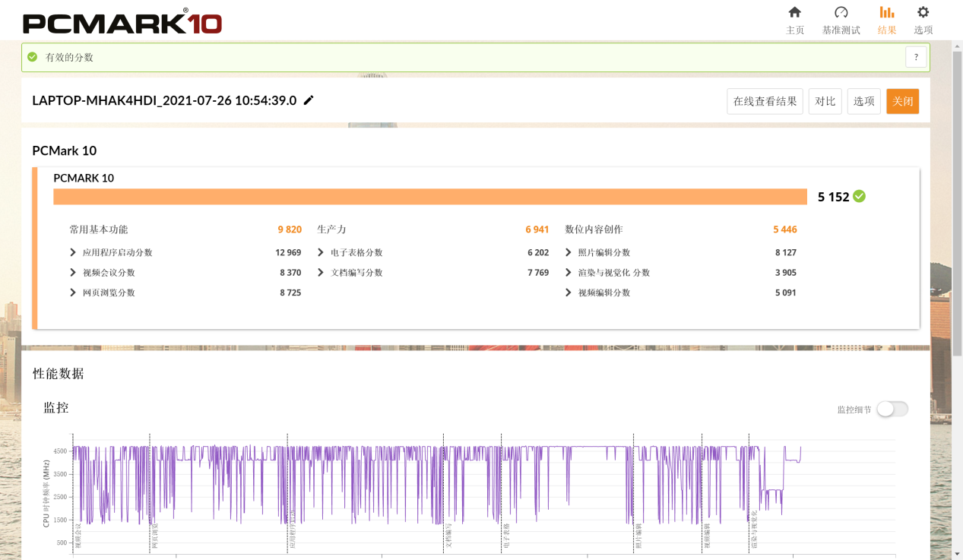Open the 选项 button beside 对比
This screenshot has width=963, height=560.
(x=863, y=101)
